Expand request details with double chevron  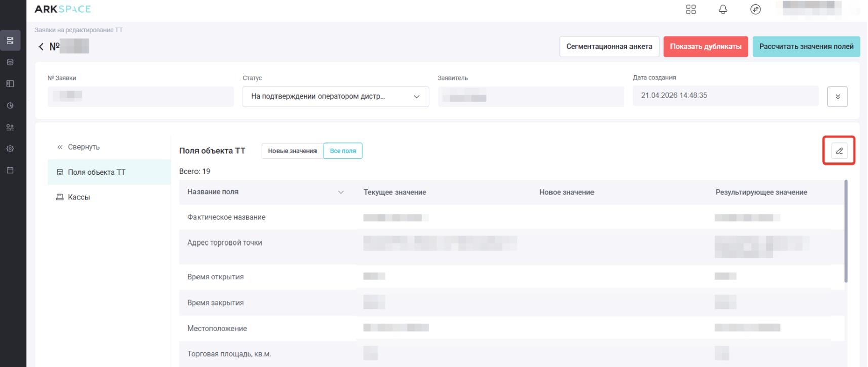[x=837, y=97]
